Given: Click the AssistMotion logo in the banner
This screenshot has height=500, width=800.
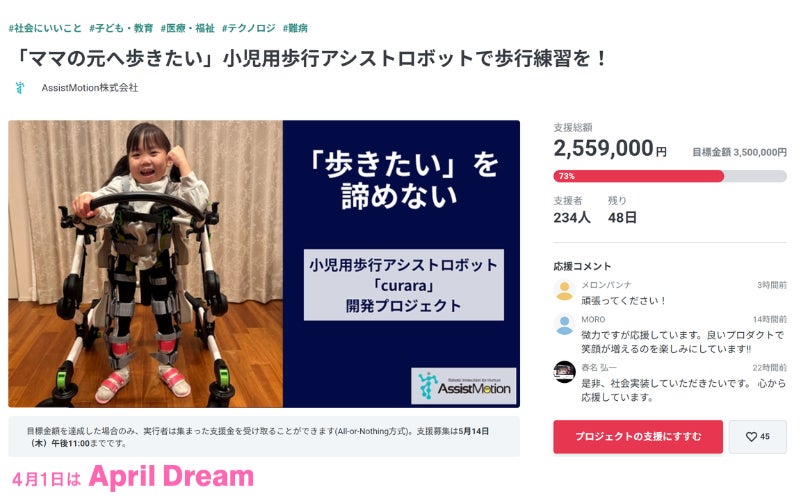Looking at the screenshot, I should click(464, 386).
